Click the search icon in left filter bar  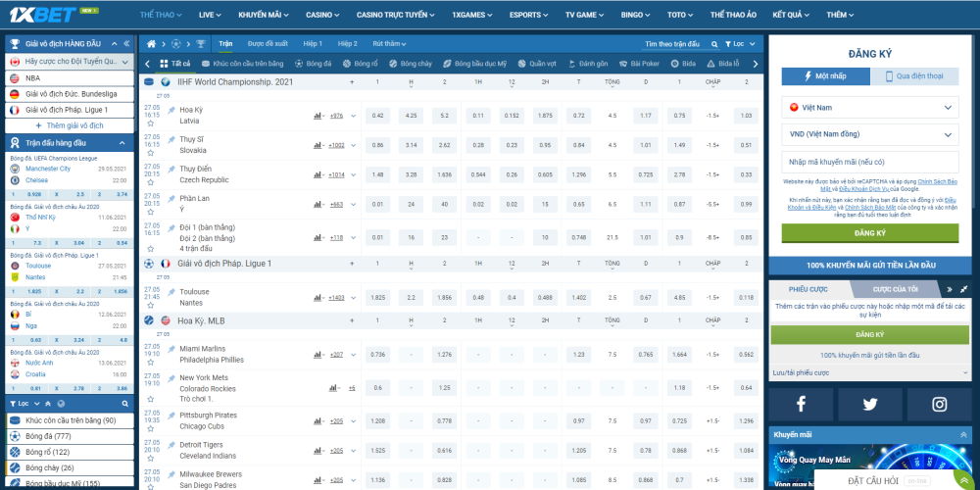coord(125,404)
